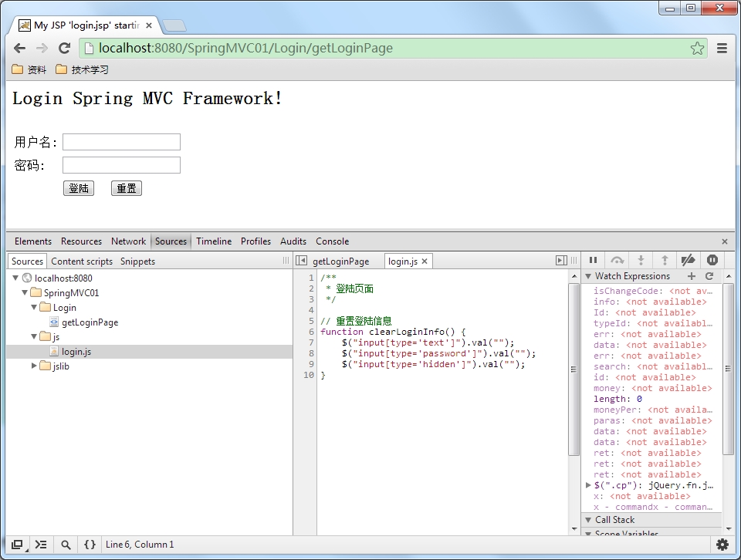Switch to the Elements tab

[x=33, y=241]
